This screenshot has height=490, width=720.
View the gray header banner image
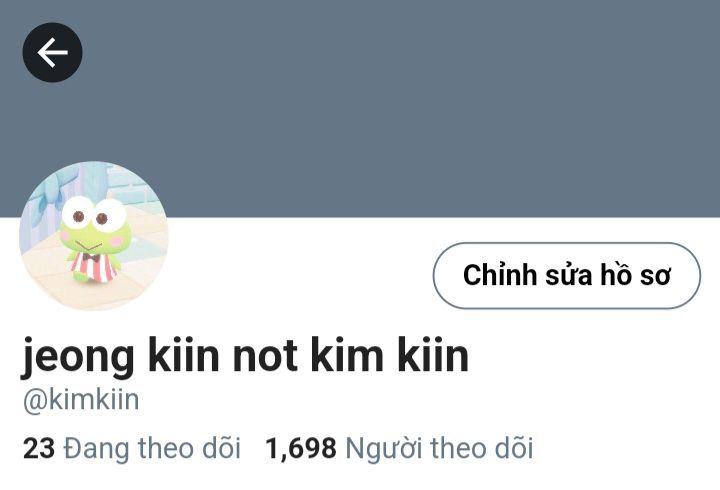pos(360,108)
